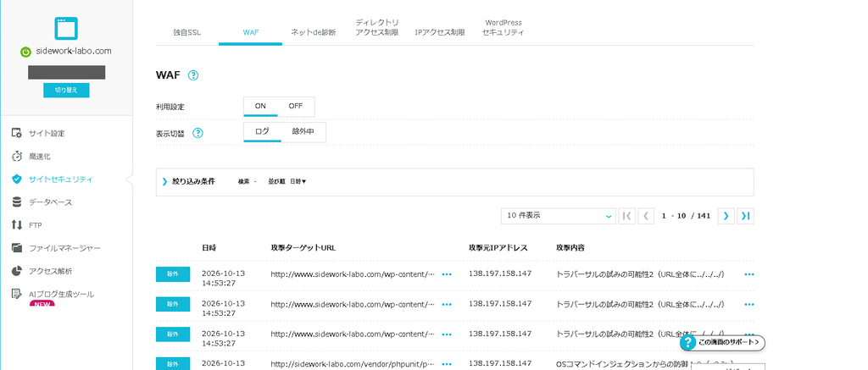The height and width of the screenshot is (370, 868).
Task: Turn WAF usage setting ON
Action: coord(261,106)
